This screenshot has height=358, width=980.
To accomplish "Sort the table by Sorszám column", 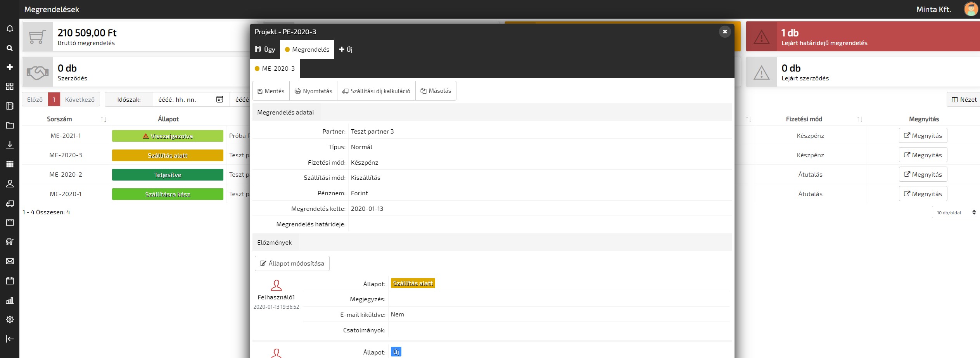I will 103,119.
